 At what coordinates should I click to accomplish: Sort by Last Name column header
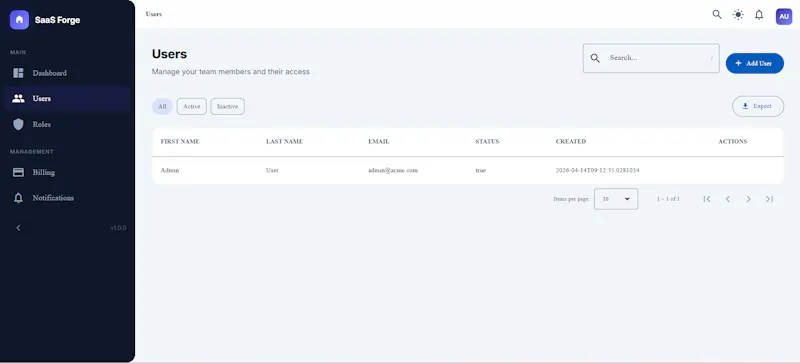click(x=284, y=141)
